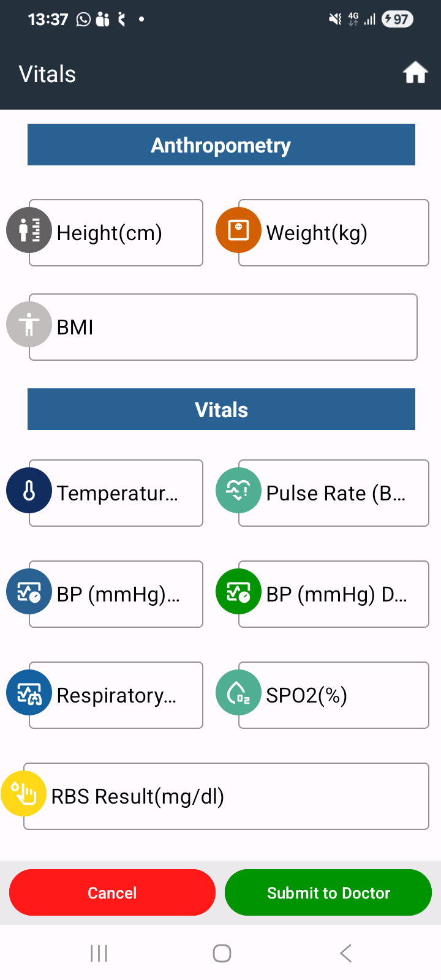This screenshot has width=441, height=980.
Task: Click the yellow RBS finger-prick icon
Action: (x=23, y=794)
